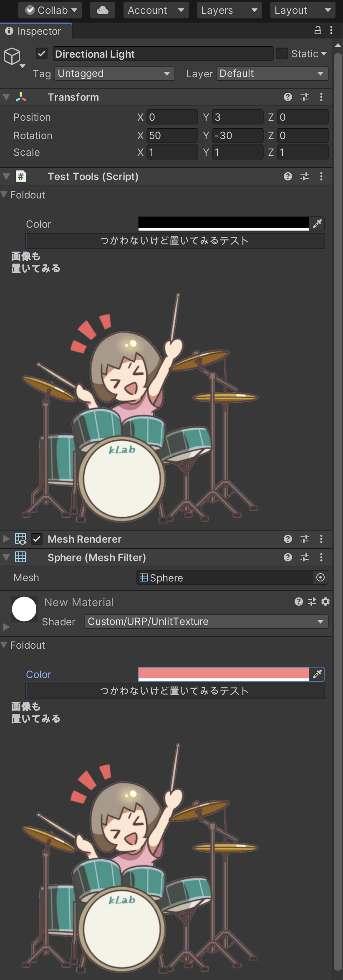Click the Mesh Filter grid icon

20,557
